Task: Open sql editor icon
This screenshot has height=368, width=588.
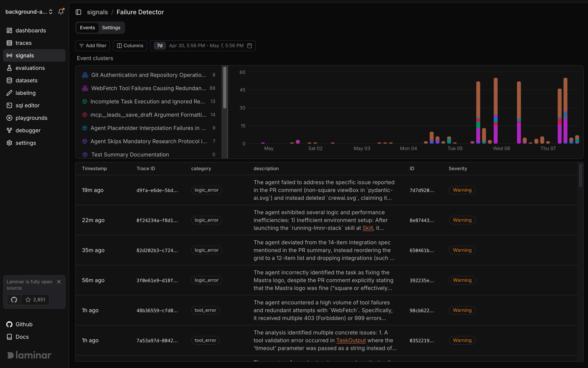Action: point(9,105)
